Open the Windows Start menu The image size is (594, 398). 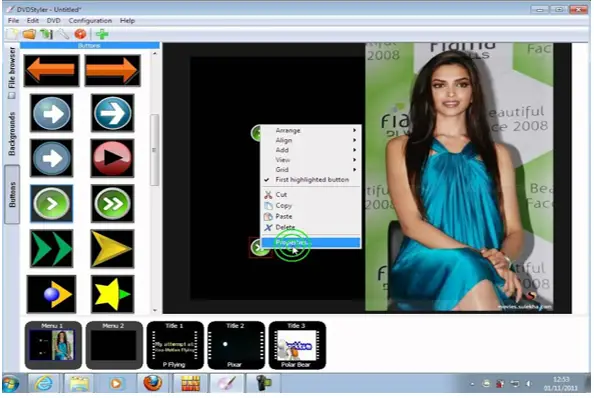(x=11, y=383)
